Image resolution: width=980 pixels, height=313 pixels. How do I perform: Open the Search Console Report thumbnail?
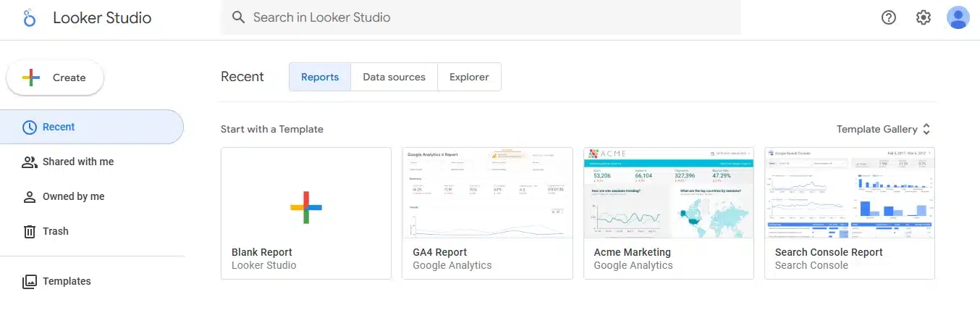[850, 193]
